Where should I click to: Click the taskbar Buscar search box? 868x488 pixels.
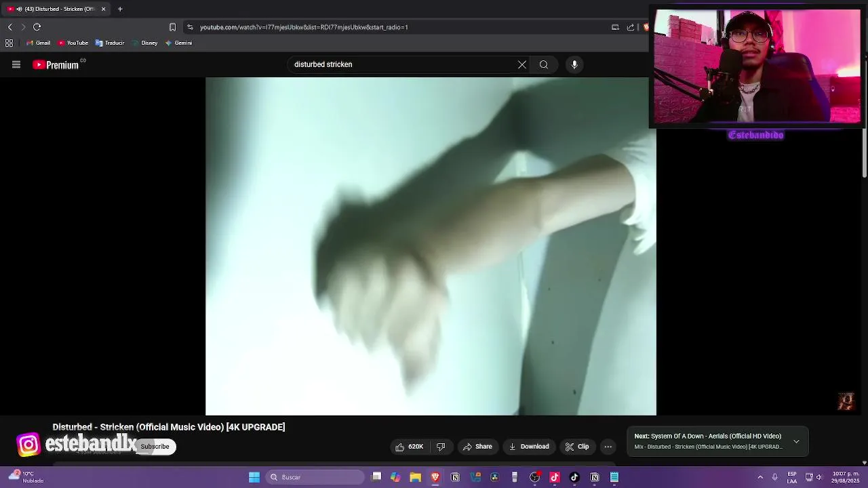click(315, 477)
